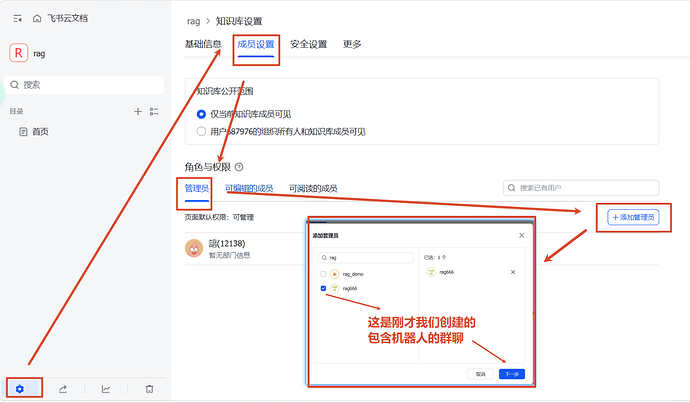This screenshot has height=403, width=690.
Task: Open the statistics chart icon
Action: point(106,389)
